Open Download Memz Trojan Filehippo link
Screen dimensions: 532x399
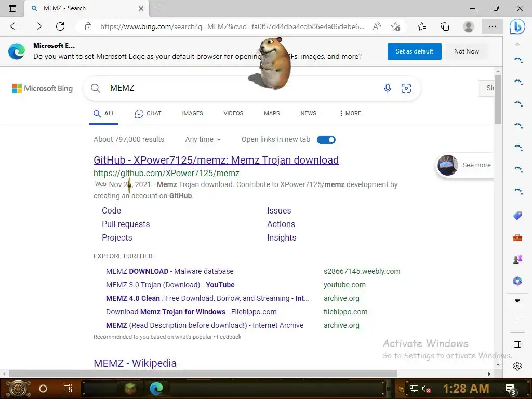point(191,312)
